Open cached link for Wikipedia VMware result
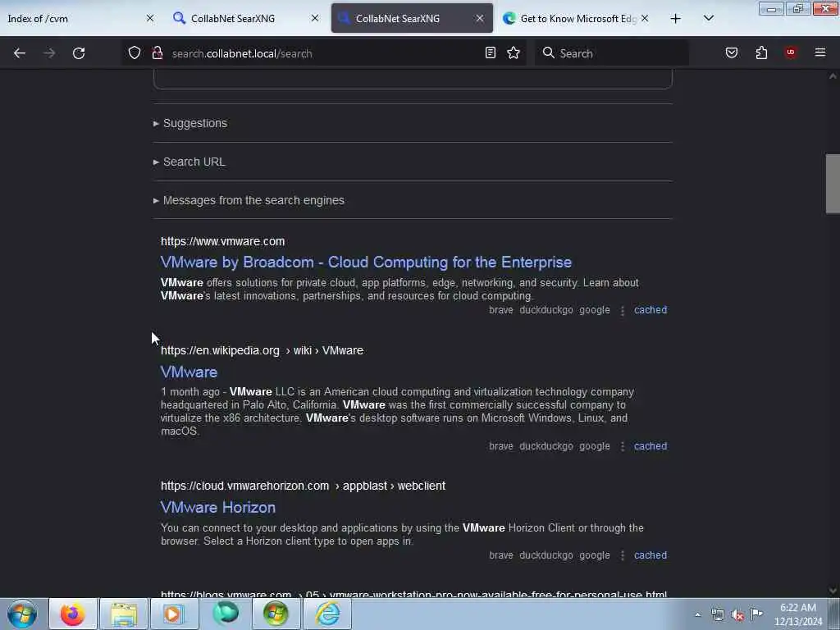Viewport: 840px width, 630px height. coord(651,445)
